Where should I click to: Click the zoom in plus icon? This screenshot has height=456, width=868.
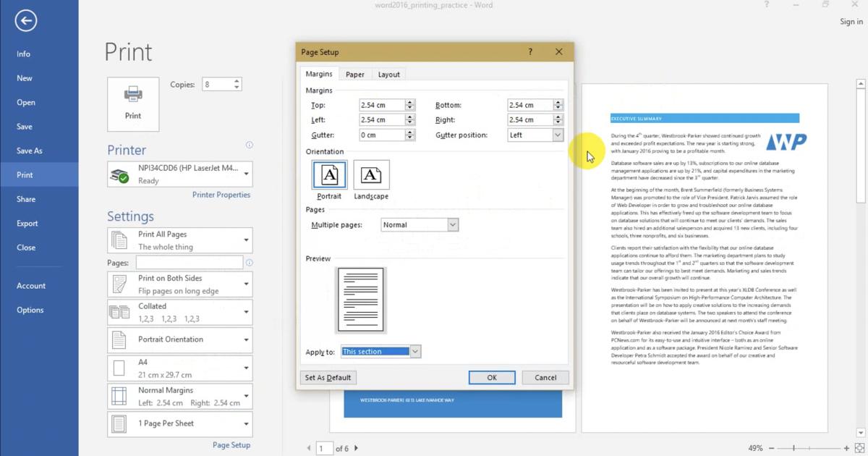point(847,449)
